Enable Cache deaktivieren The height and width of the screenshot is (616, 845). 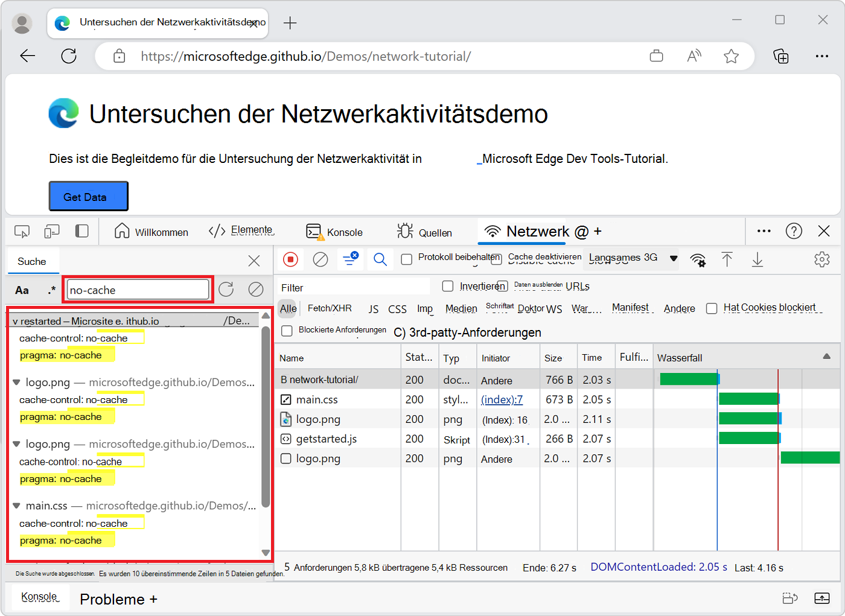coord(497,258)
